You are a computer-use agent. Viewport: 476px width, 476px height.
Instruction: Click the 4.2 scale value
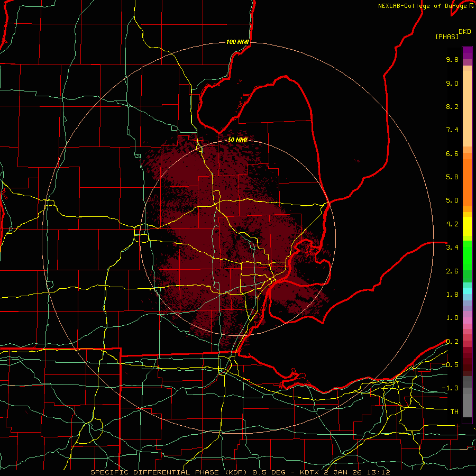[x=452, y=224]
